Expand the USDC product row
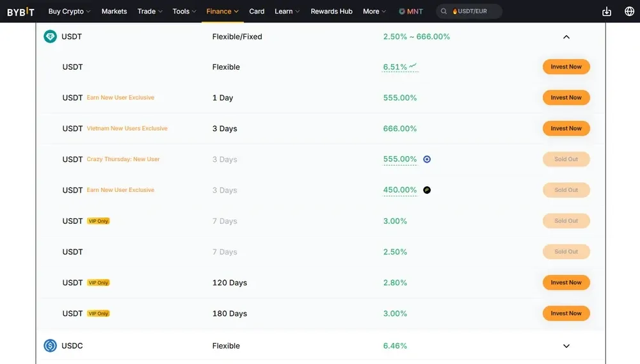The width and height of the screenshot is (640, 364). (x=566, y=346)
